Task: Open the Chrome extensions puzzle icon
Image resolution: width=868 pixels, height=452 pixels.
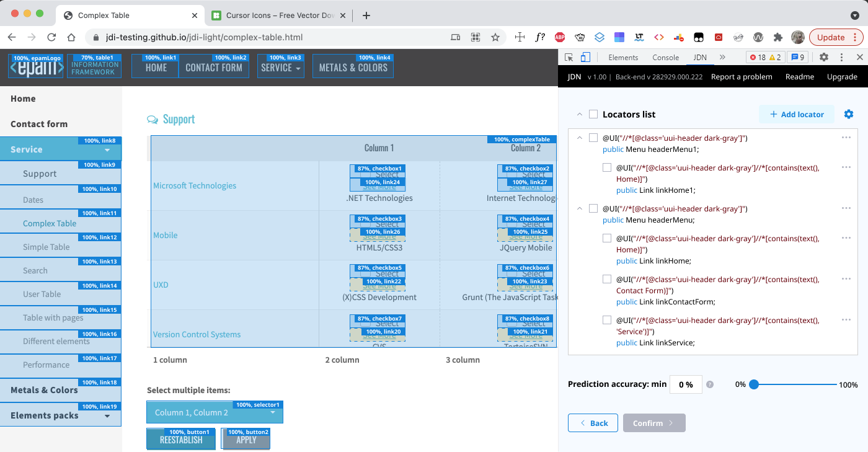Action: (x=778, y=37)
